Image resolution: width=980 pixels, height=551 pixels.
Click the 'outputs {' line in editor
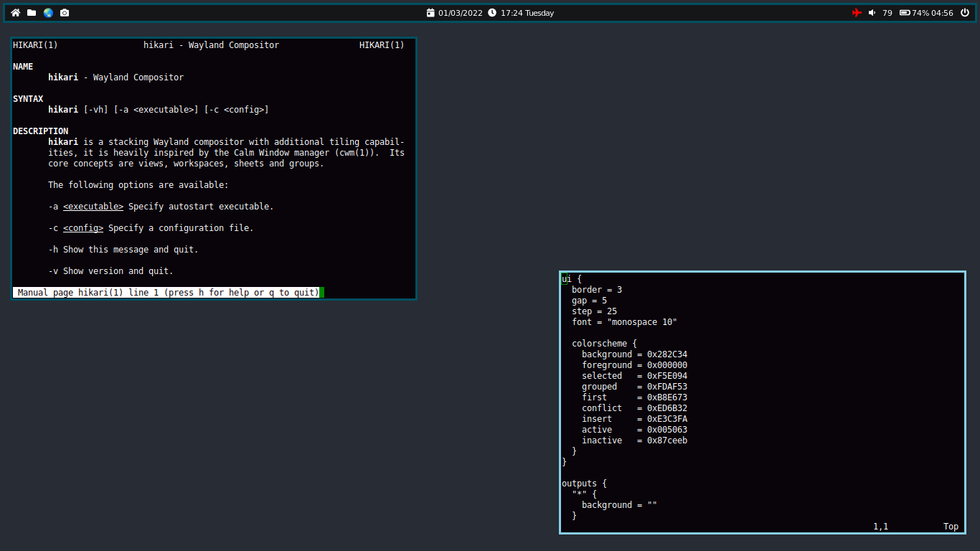coord(584,484)
